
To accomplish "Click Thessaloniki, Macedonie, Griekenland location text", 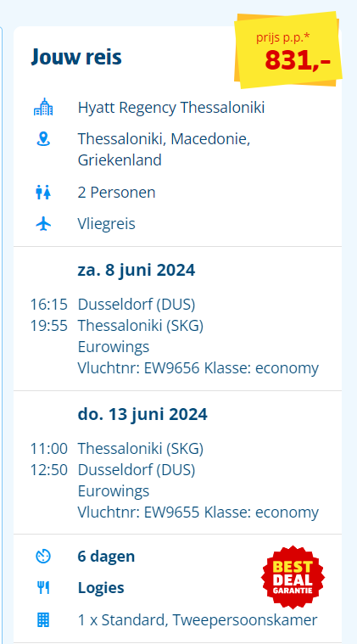I will (165, 149).
